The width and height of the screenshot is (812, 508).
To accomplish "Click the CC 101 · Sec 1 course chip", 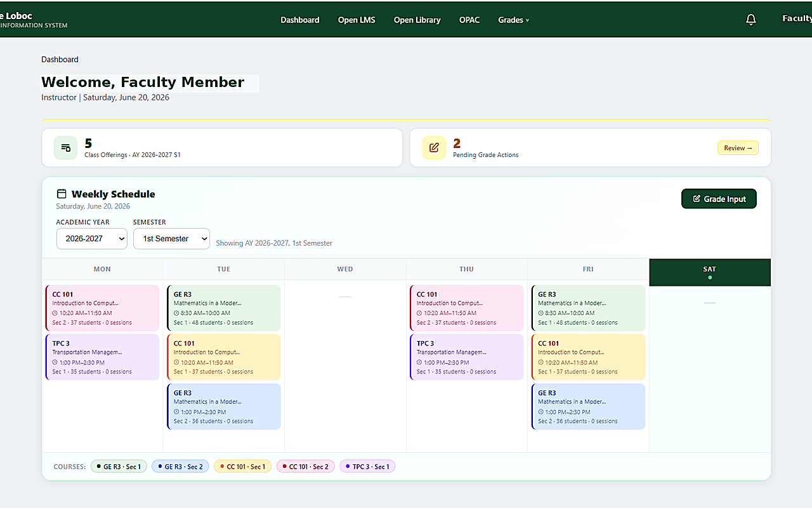I will [243, 467].
